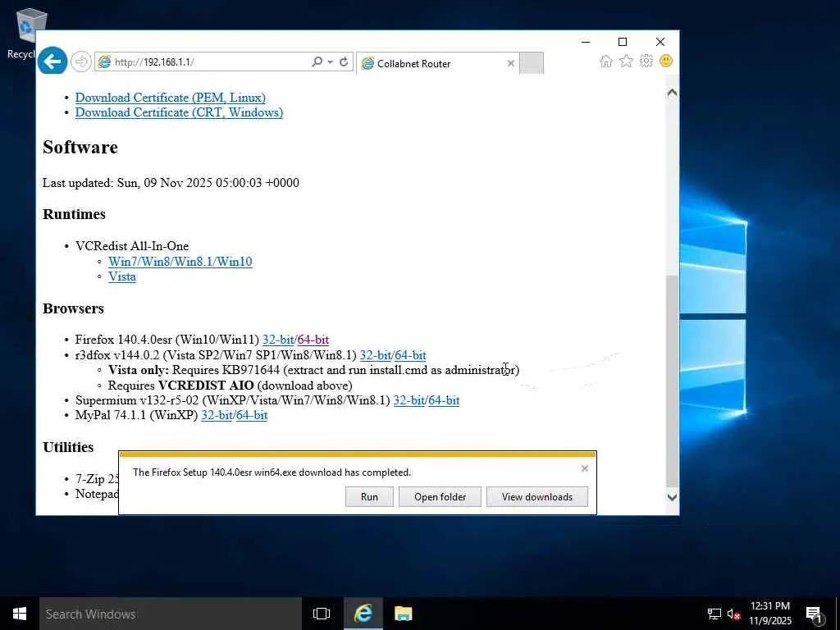Click Open folder in download bar
The height and width of the screenshot is (630, 840).
440,496
